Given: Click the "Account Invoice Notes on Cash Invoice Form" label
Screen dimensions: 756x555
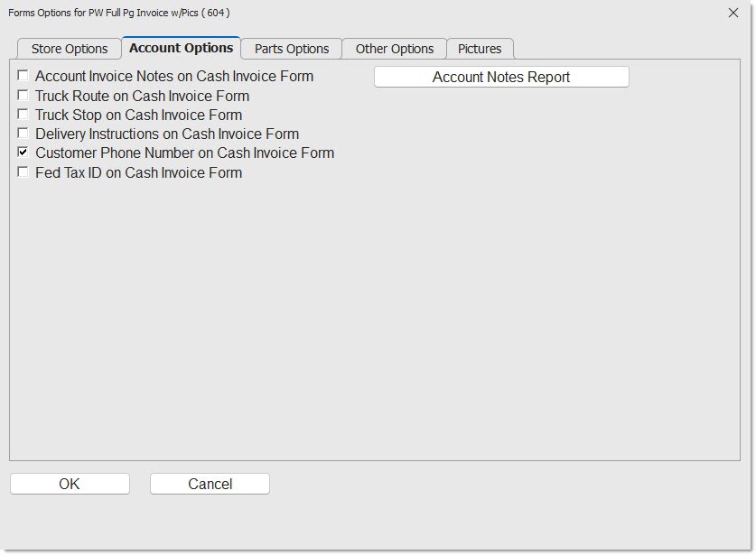Looking at the screenshot, I should tap(174, 77).
